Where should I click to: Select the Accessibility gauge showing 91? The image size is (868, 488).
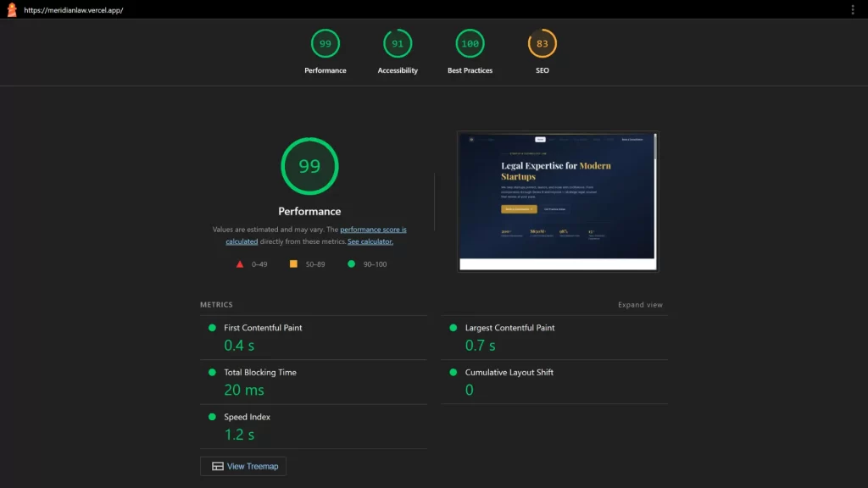(x=398, y=42)
